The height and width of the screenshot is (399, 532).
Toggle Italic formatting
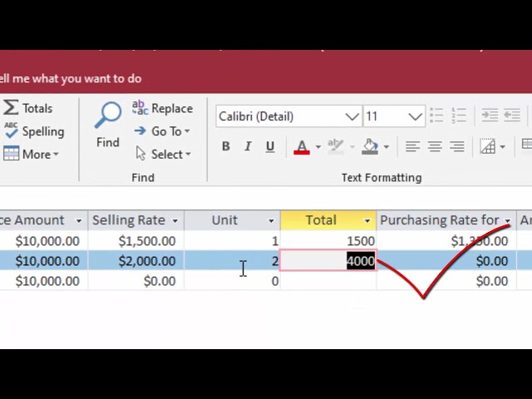tap(248, 146)
